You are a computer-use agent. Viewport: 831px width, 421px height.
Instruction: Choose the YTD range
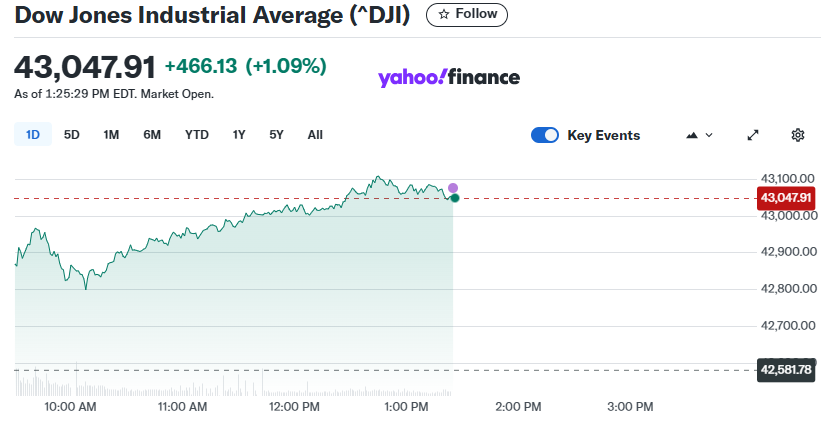(x=197, y=135)
